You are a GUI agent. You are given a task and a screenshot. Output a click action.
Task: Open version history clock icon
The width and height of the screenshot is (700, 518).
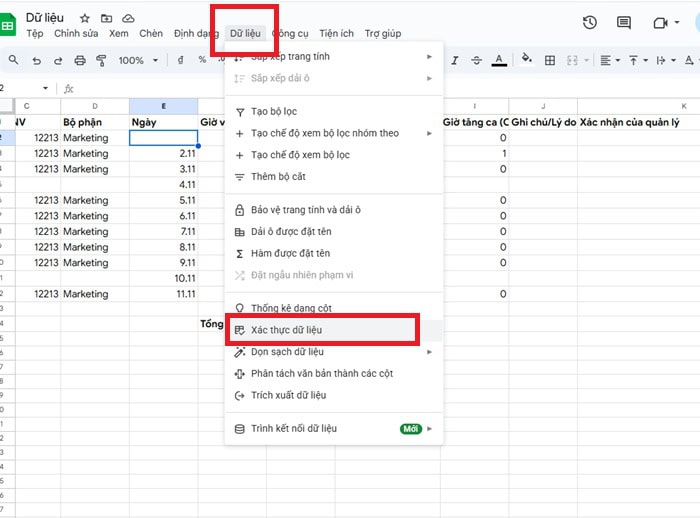590,22
